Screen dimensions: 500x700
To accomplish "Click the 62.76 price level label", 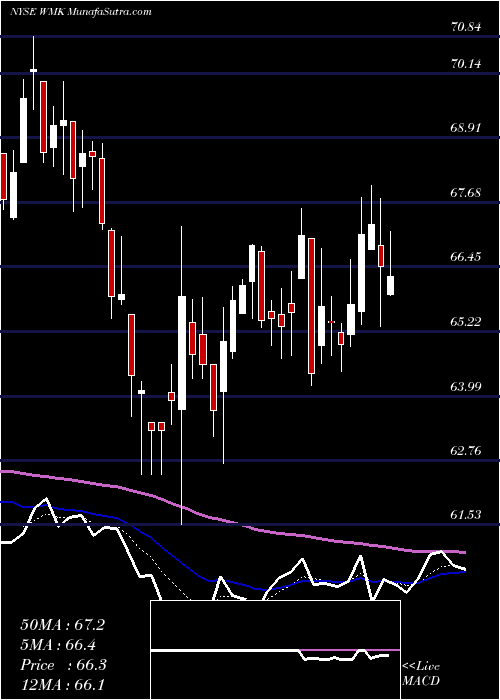I will pos(466,451).
